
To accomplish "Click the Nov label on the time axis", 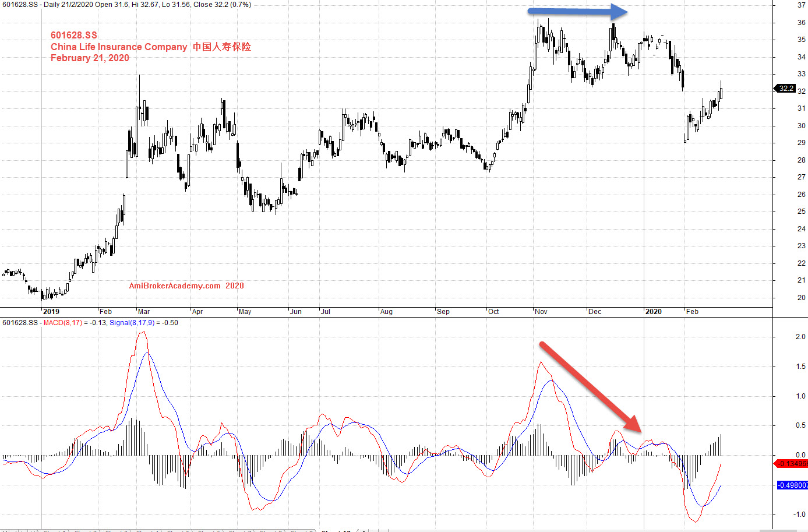I will click(541, 312).
